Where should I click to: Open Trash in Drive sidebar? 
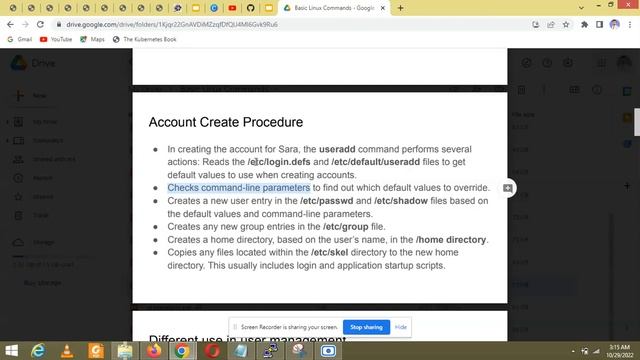[31, 215]
